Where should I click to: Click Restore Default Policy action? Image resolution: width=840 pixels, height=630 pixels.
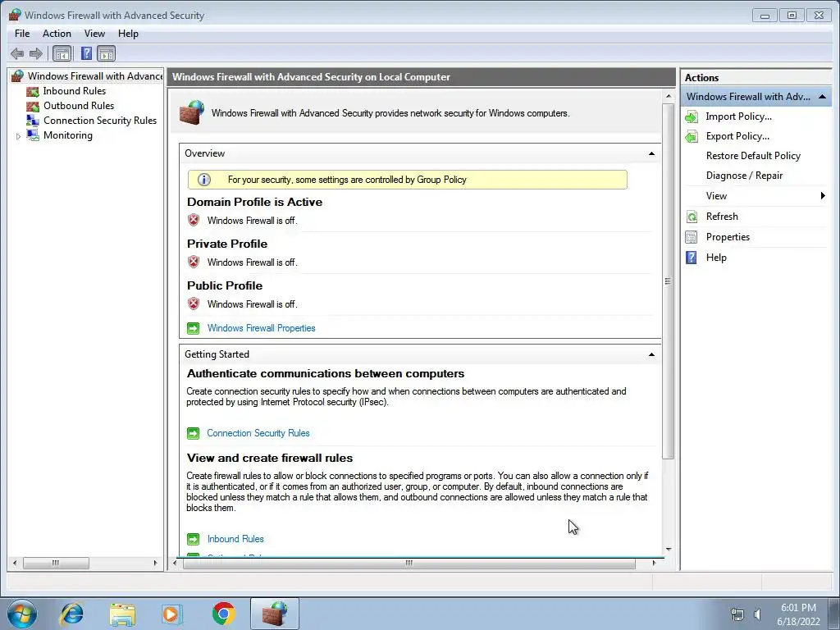point(753,156)
